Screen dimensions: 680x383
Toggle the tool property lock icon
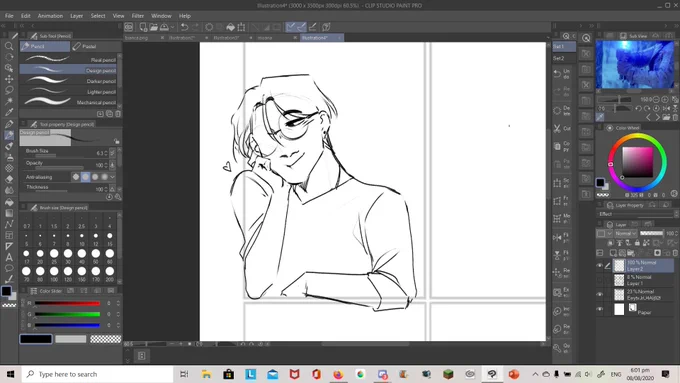pyautogui.click(x=117, y=141)
